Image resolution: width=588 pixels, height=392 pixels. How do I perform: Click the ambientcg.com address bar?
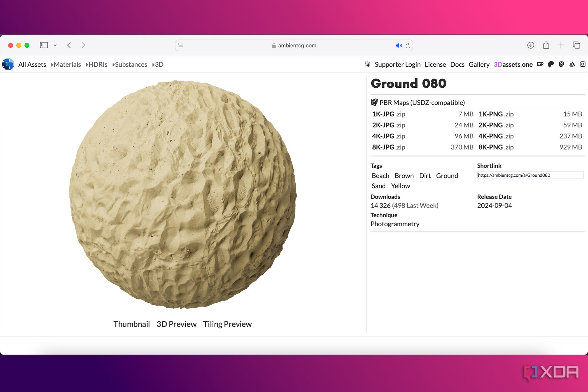[294, 45]
